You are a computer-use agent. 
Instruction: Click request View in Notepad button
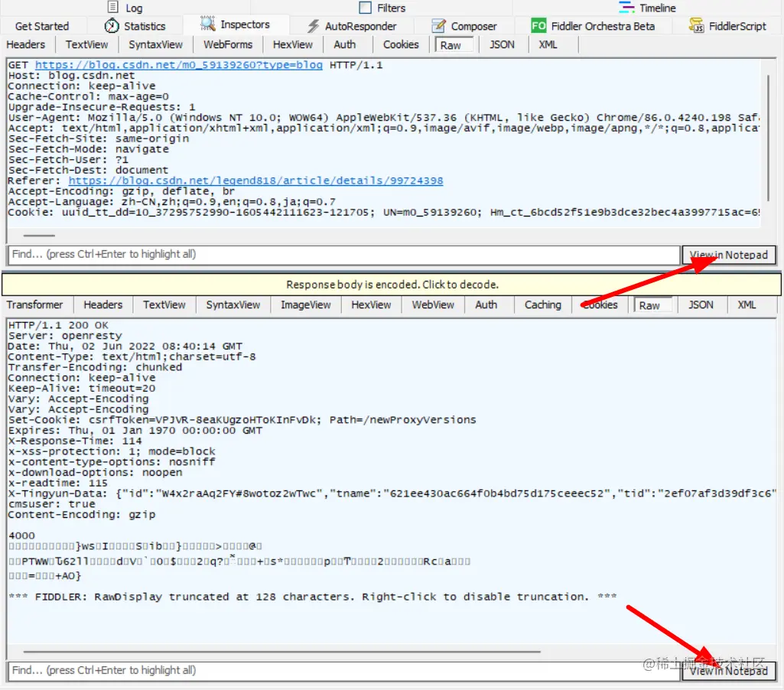coord(728,255)
